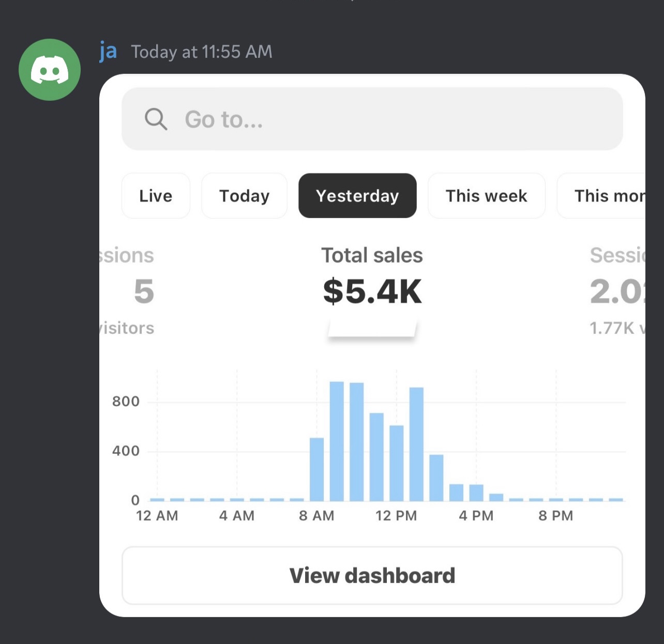Click the username "ja"
This screenshot has width=664, height=644.
pyautogui.click(x=108, y=52)
